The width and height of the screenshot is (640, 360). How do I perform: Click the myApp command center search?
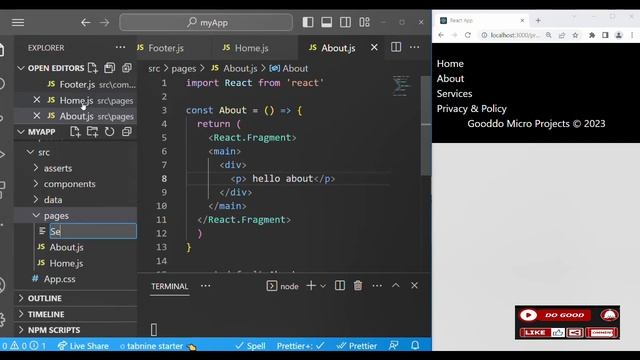[x=206, y=22]
